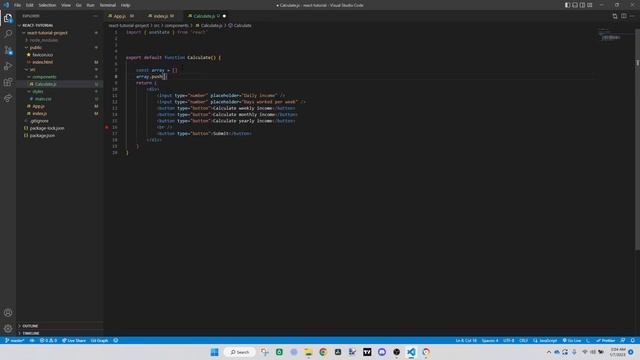Click the synchronize changes status icon

coord(32,340)
